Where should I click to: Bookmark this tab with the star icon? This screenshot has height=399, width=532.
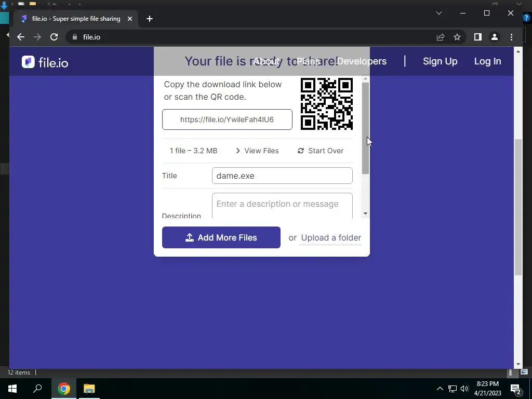coord(457,37)
